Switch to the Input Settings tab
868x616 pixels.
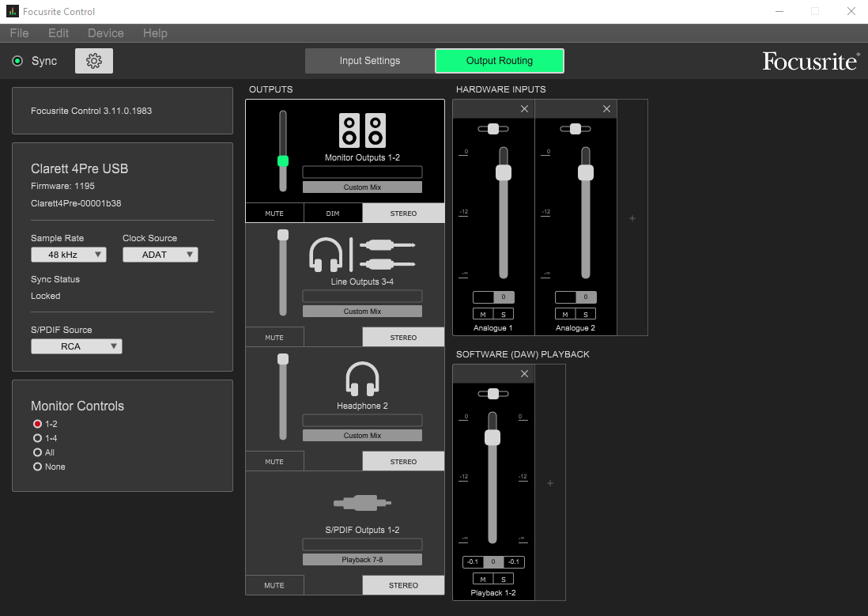click(370, 61)
